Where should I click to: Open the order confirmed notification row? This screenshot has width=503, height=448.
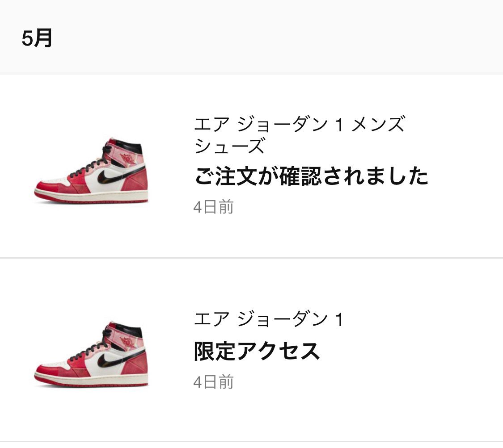pos(251,166)
